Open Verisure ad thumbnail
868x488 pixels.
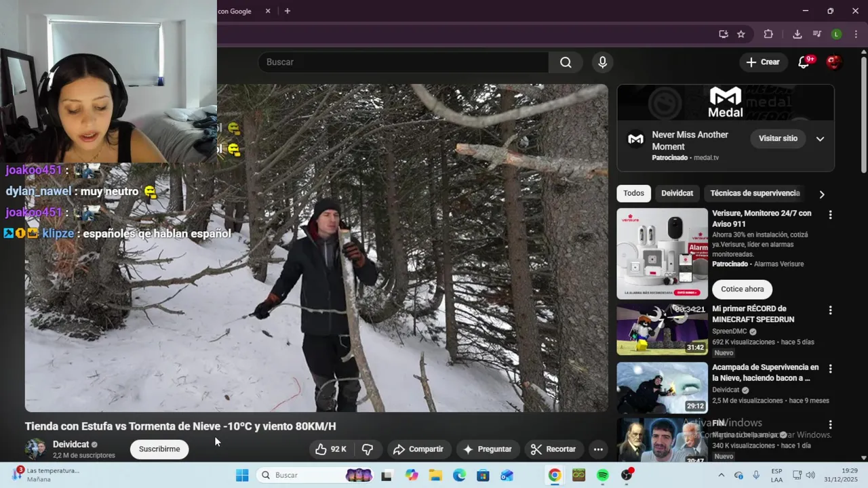tap(662, 253)
